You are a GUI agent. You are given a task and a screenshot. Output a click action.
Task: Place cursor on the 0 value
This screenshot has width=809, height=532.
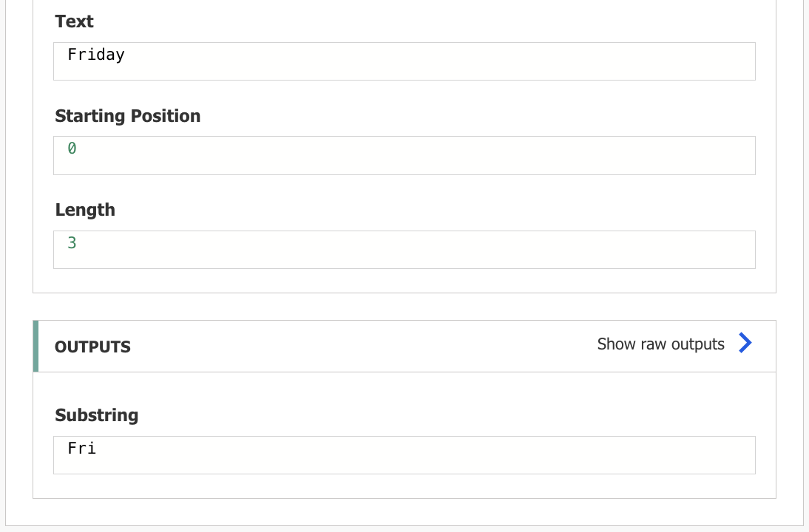click(x=72, y=149)
